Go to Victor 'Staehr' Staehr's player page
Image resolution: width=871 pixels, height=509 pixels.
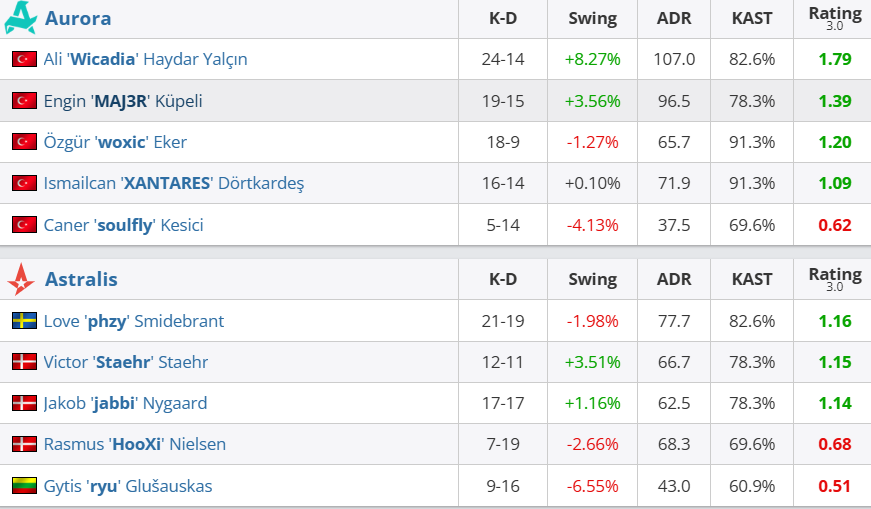click(126, 362)
